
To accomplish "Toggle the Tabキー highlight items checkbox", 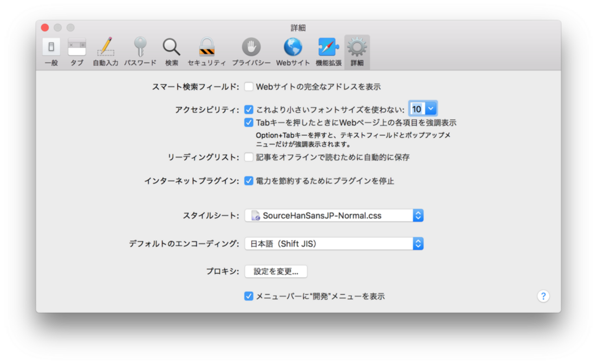I will [x=249, y=123].
